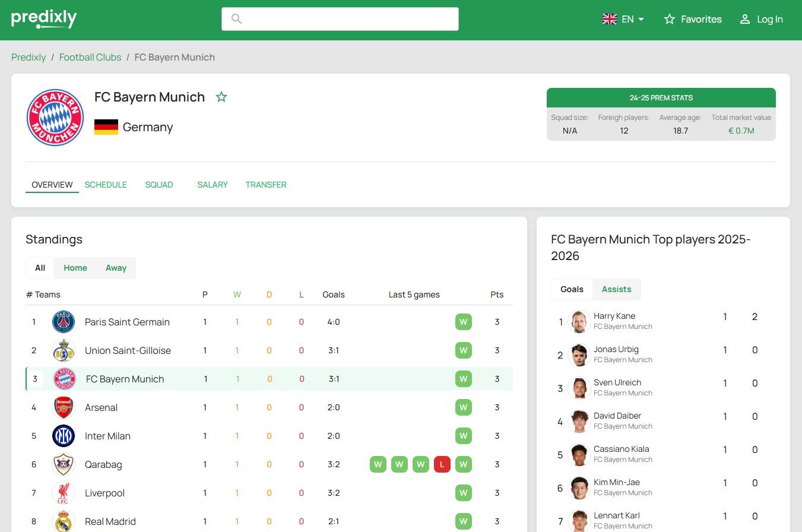Open the EN language dropdown
This screenshot has width=802, height=532.
click(x=623, y=19)
